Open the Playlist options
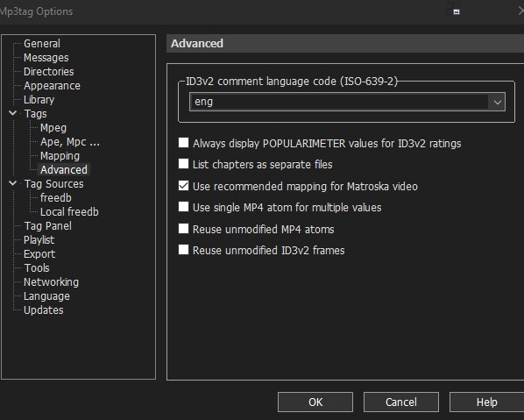This screenshot has width=524, height=420. coord(39,240)
